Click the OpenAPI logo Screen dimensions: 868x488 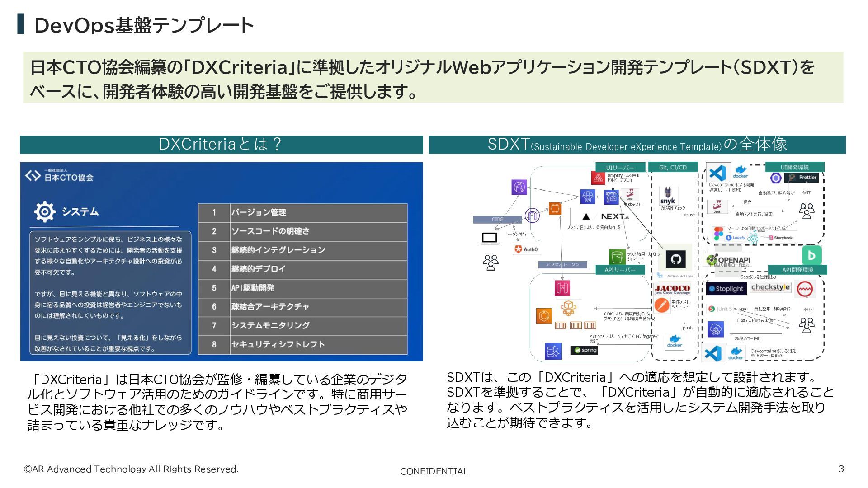(x=729, y=260)
